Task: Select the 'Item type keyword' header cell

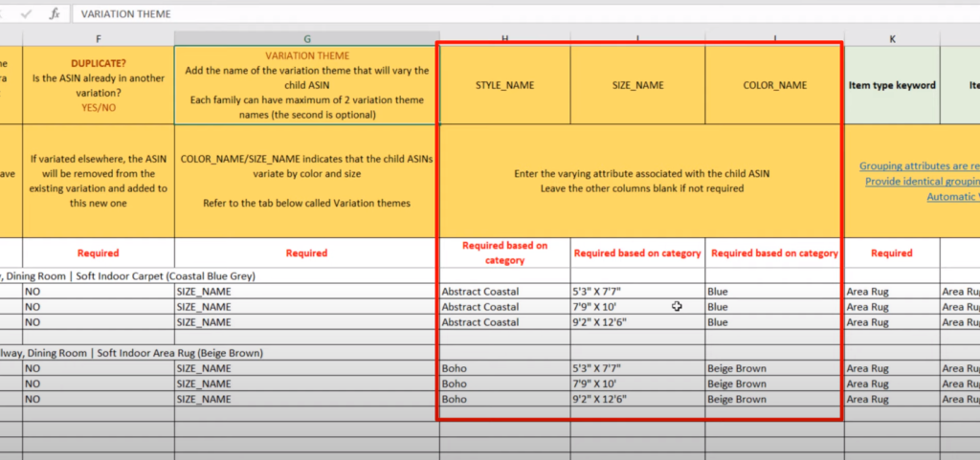Action: pos(892,85)
